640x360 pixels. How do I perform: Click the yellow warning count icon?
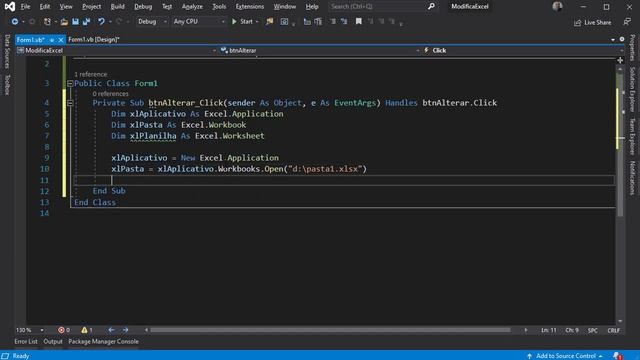point(84,330)
